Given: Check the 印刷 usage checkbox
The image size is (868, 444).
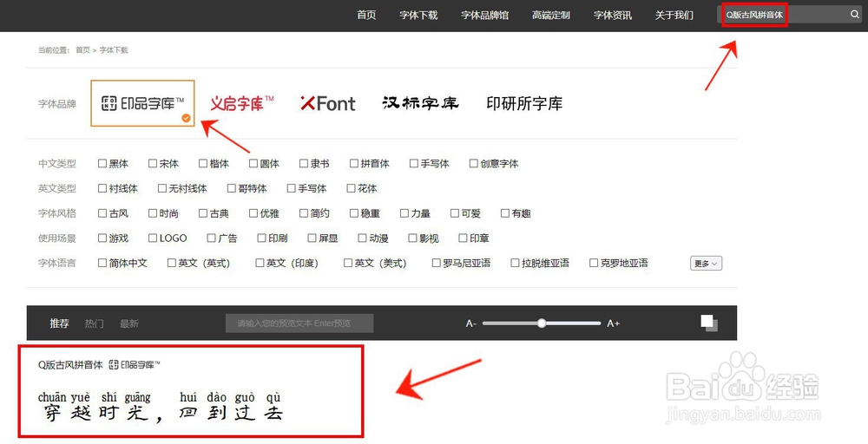Looking at the screenshot, I should [262, 238].
